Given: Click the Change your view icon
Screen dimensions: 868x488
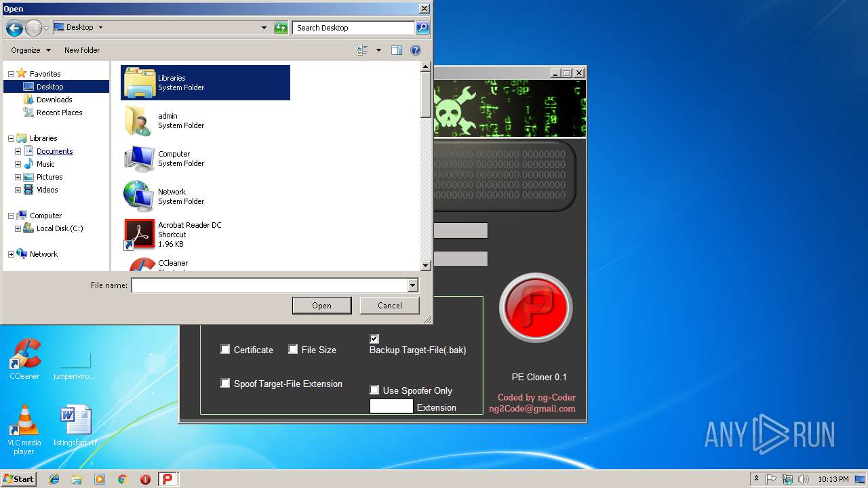Looking at the screenshot, I should coord(363,50).
